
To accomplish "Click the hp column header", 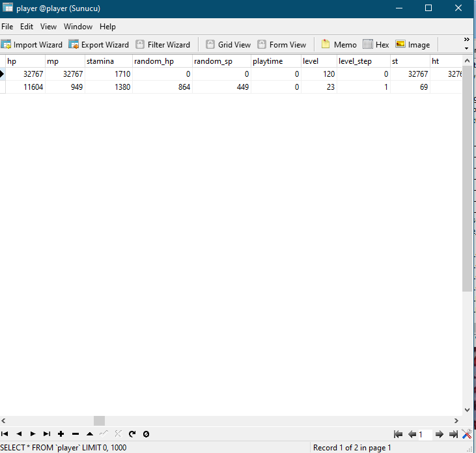I will pos(25,61).
